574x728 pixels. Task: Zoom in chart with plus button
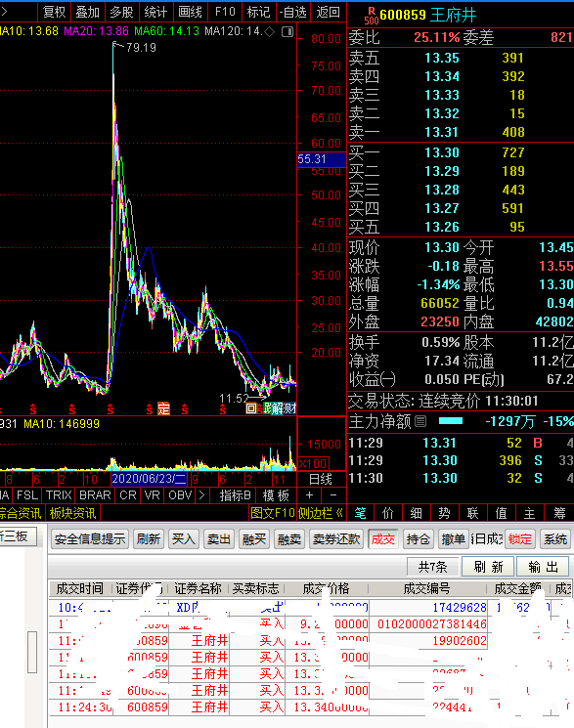(x=310, y=495)
